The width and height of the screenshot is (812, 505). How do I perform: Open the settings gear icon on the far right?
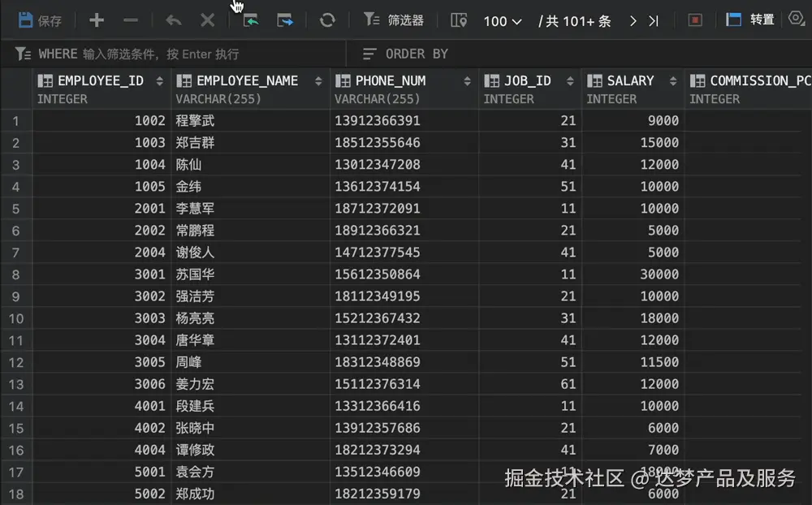pos(797,19)
